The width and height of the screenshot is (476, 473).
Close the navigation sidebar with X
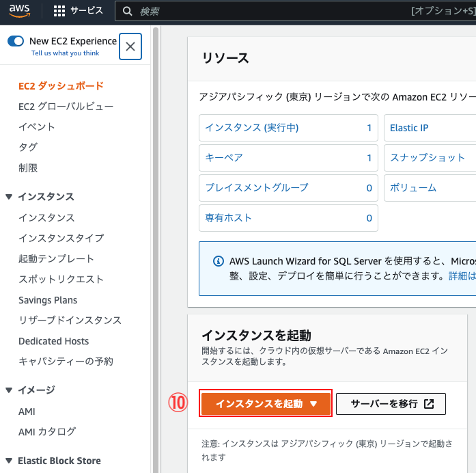coord(130,46)
